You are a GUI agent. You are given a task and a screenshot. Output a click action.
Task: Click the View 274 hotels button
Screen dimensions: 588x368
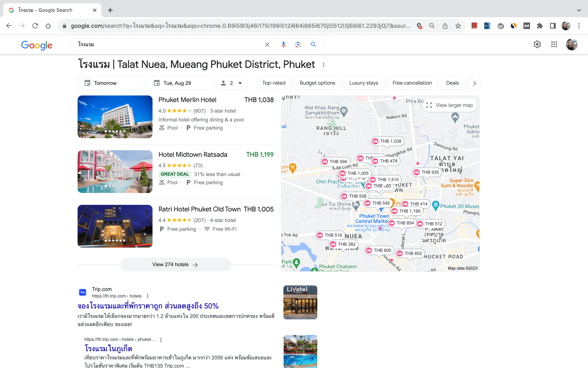(175, 265)
